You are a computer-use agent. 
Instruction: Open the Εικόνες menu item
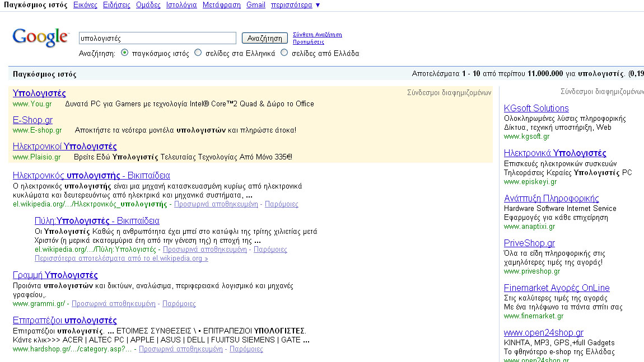[x=85, y=4]
